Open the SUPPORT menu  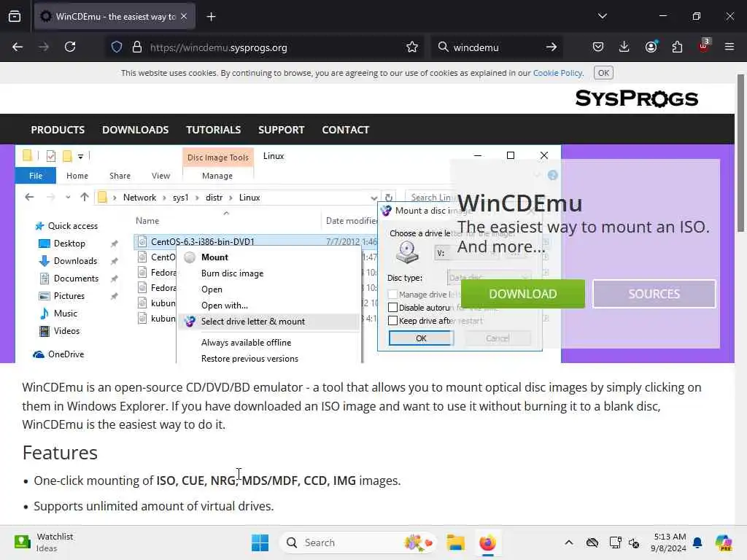281,130
